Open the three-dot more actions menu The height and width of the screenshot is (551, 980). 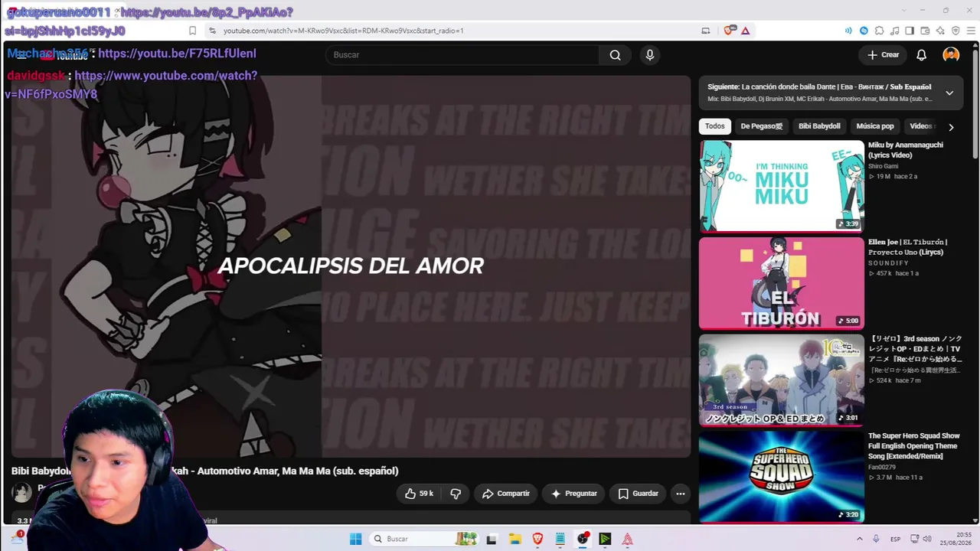(680, 494)
